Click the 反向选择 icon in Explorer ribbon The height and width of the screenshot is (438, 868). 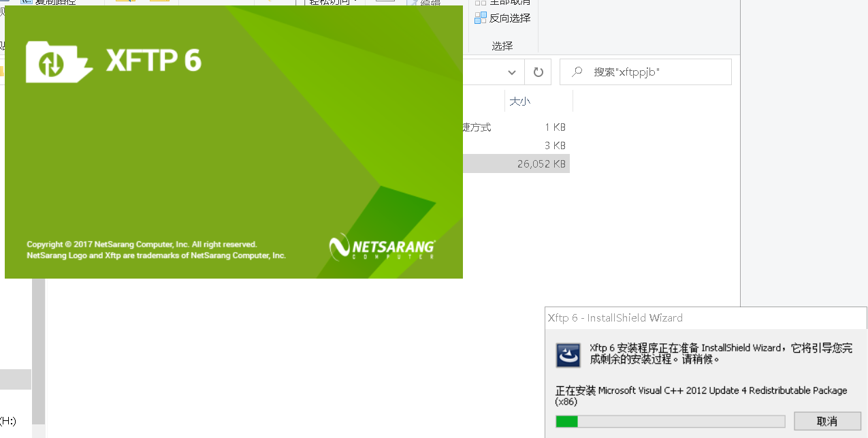click(x=481, y=18)
